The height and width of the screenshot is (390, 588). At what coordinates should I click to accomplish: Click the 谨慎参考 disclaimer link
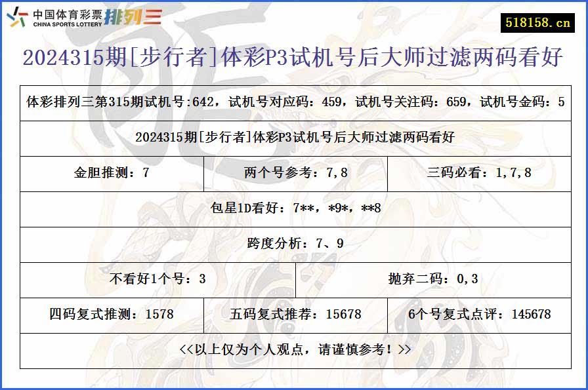tap(294, 351)
